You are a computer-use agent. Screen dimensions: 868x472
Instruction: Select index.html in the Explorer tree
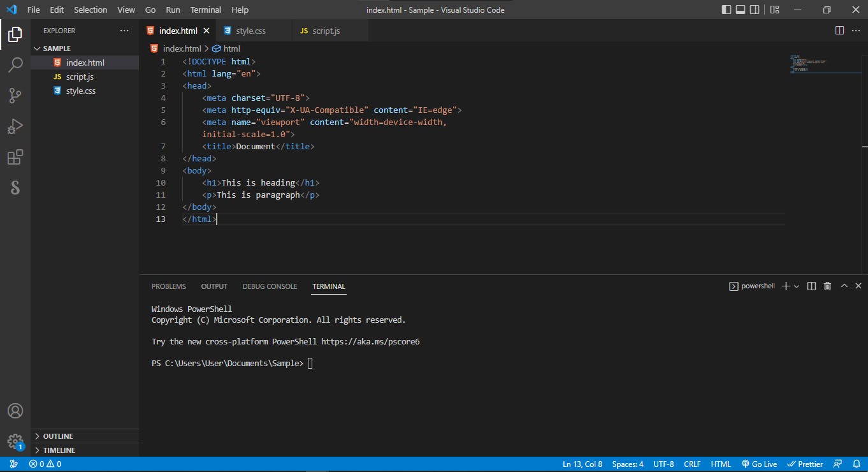coord(85,63)
